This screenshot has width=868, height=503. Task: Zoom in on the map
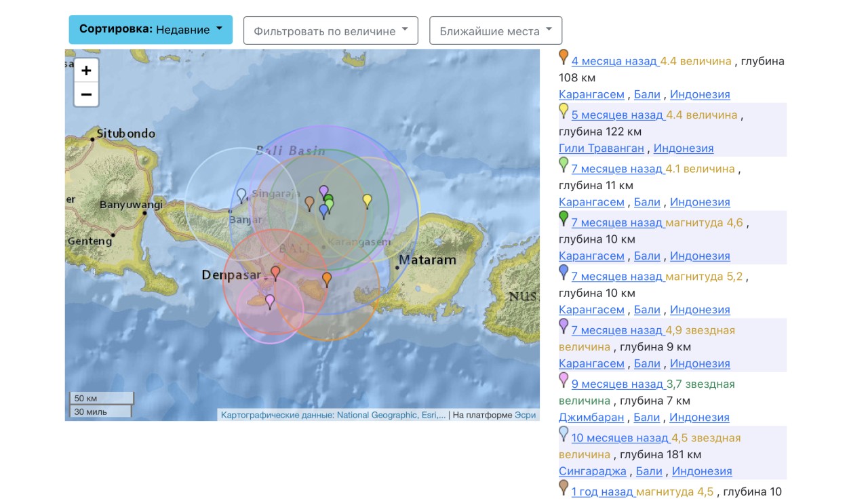pyautogui.click(x=86, y=71)
